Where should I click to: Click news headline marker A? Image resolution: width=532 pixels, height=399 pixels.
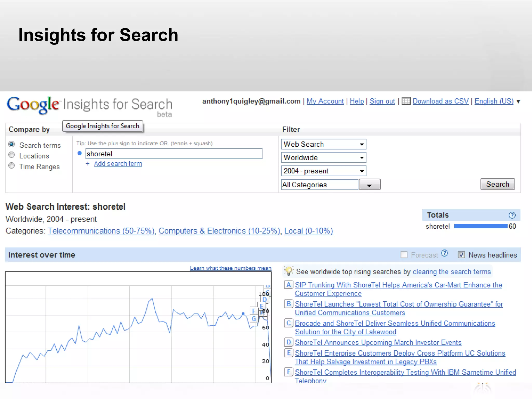pyautogui.click(x=289, y=285)
